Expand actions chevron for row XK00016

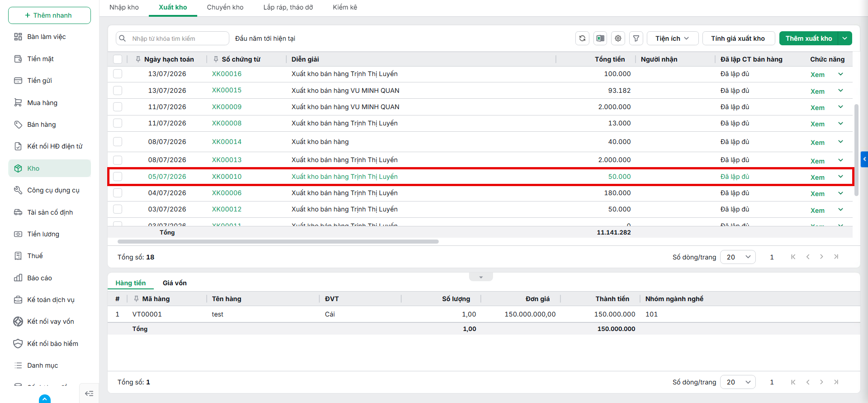pyautogui.click(x=840, y=74)
